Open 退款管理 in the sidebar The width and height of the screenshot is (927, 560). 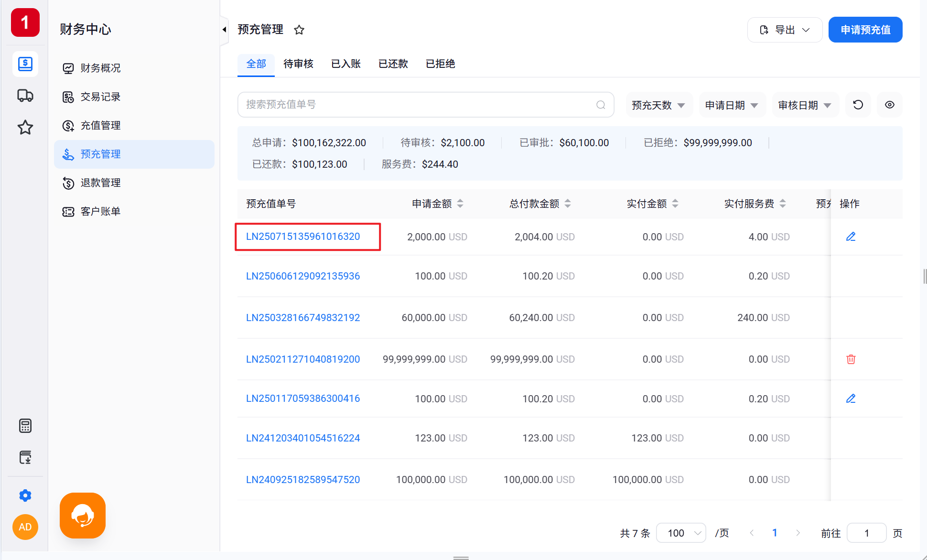coord(134,183)
